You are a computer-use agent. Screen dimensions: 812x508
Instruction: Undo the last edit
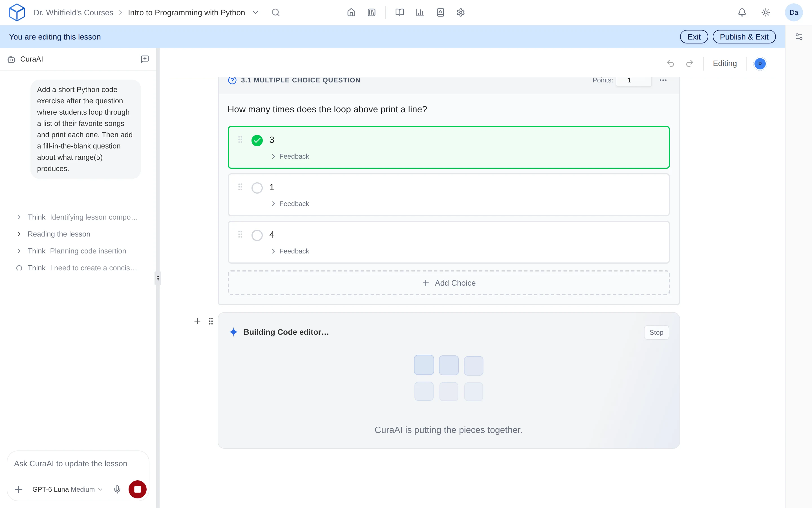pyautogui.click(x=670, y=63)
